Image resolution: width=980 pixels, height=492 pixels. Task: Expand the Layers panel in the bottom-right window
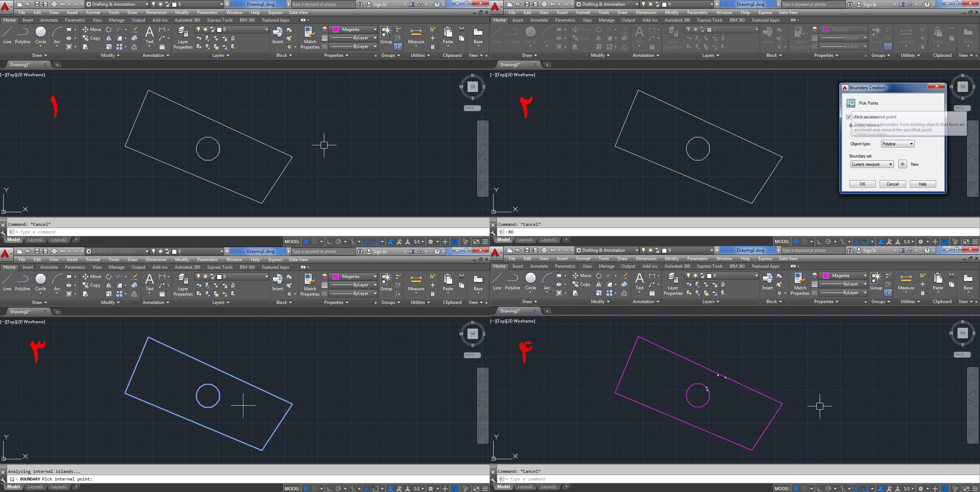[x=710, y=301]
